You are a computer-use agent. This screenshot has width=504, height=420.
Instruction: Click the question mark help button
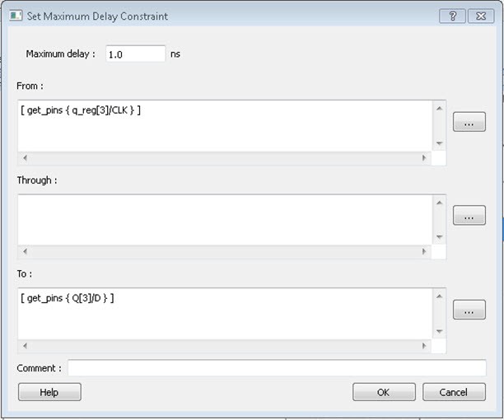tap(452, 16)
